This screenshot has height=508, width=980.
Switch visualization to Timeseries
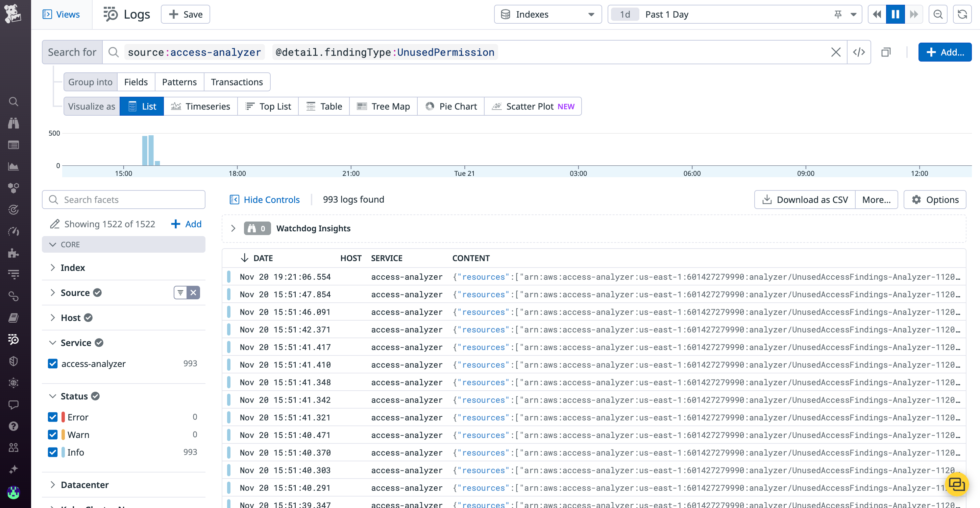coord(201,106)
